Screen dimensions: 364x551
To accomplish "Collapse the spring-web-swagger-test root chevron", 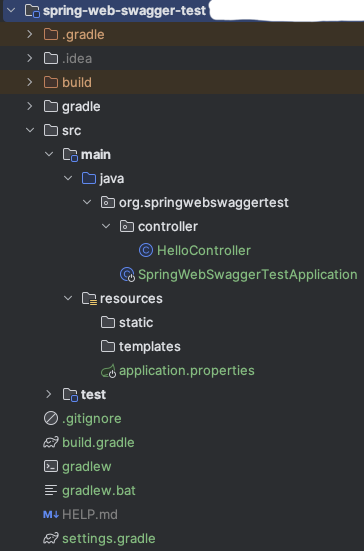I will 11,10.
